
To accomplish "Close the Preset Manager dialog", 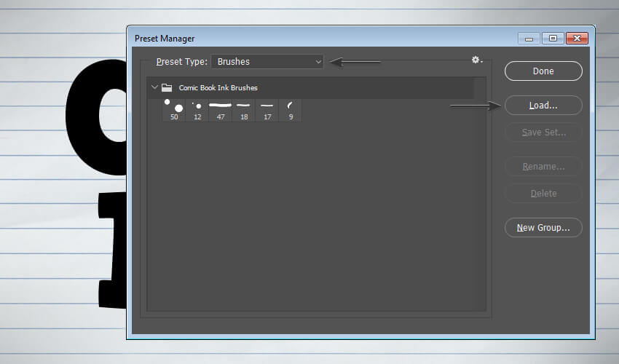I will click(x=577, y=39).
